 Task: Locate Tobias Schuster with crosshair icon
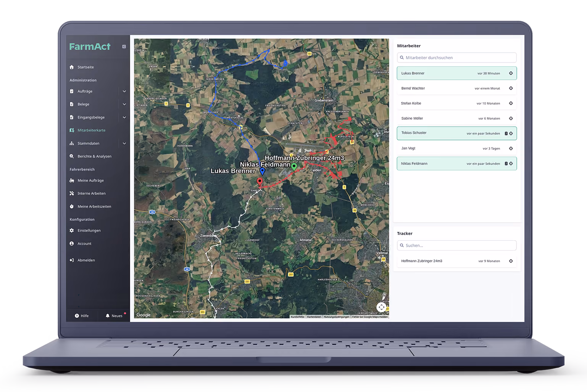click(x=511, y=134)
